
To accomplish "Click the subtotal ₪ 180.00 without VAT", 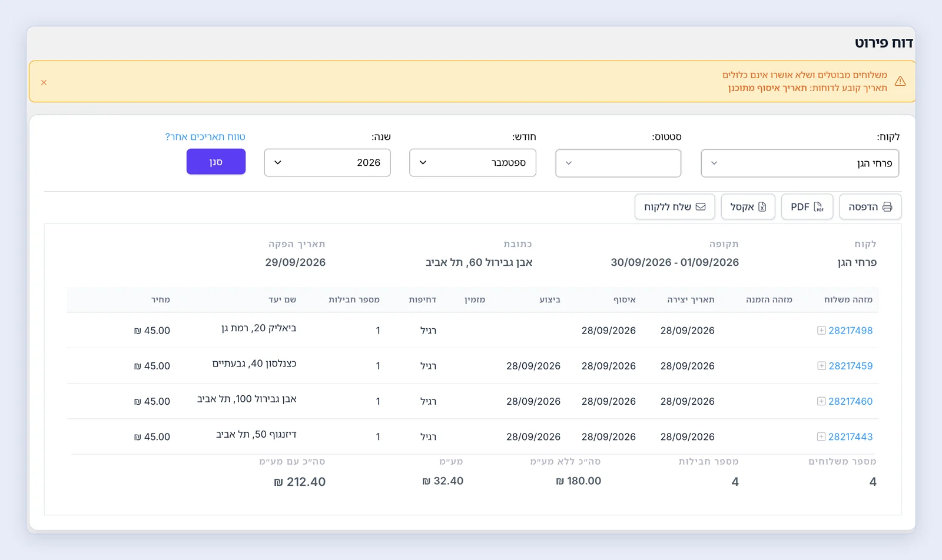I will point(578,481).
